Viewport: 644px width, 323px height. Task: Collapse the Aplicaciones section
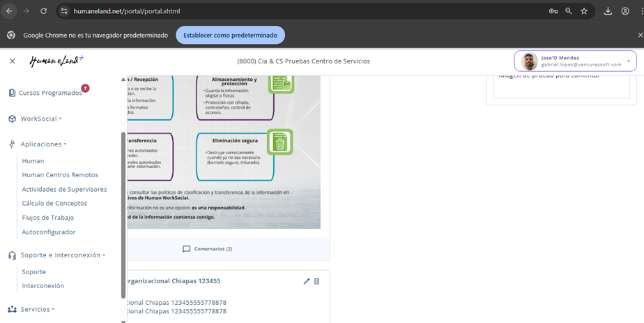(43, 144)
